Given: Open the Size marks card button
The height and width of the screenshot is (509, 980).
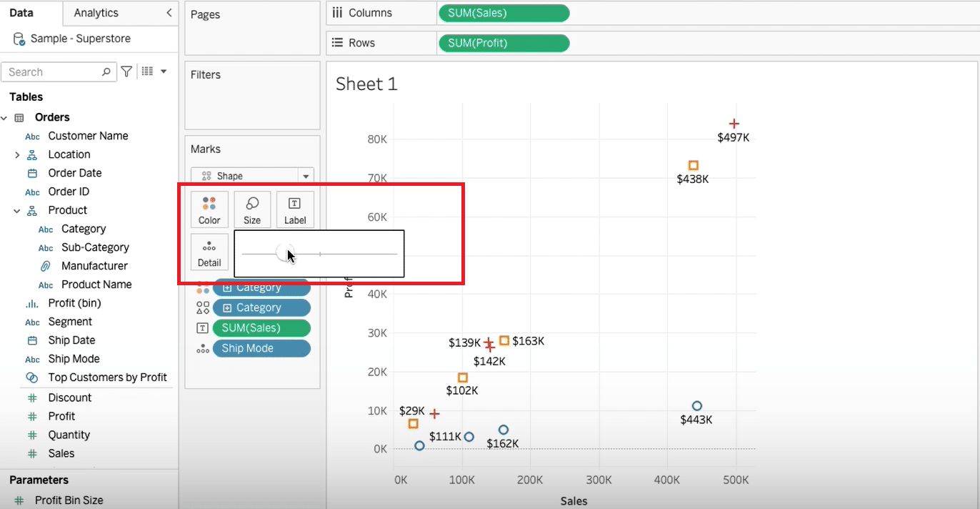Looking at the screenshot, I should coord(252,209).
